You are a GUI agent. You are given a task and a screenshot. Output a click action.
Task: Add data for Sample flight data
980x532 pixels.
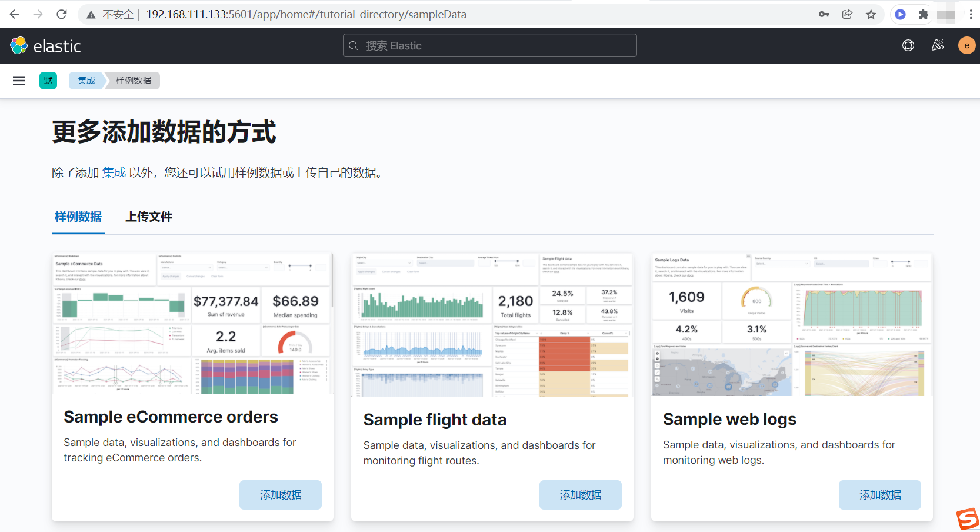pyautogui.click(x=581, y=495)
